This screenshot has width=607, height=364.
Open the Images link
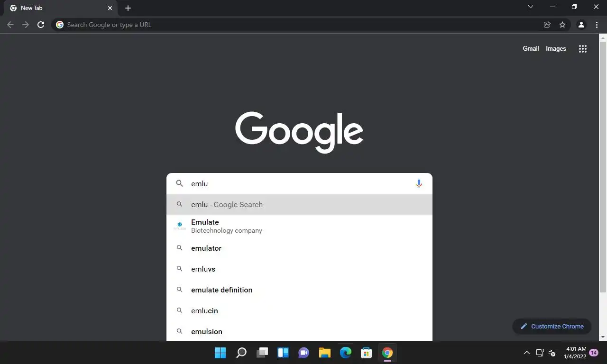point(556,48)
